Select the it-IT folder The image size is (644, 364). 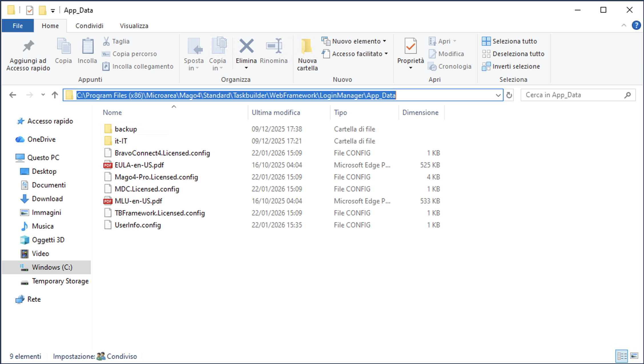[121, 141]
